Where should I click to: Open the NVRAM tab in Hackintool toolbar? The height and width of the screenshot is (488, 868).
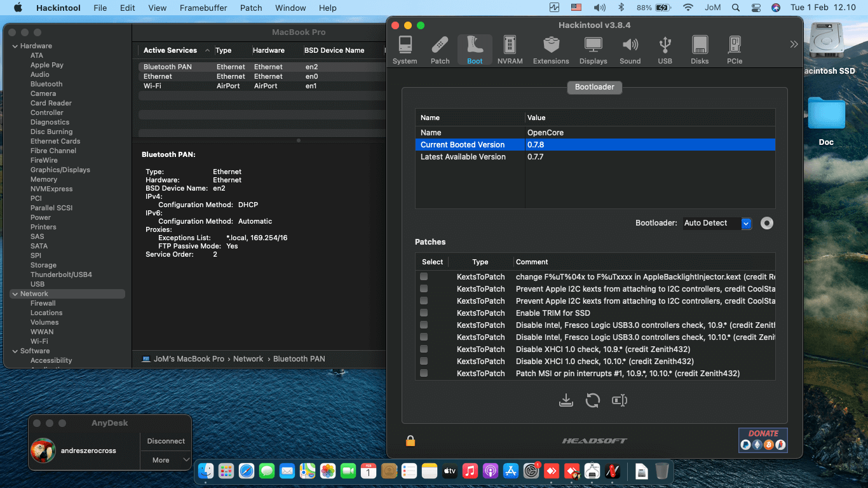510,50
